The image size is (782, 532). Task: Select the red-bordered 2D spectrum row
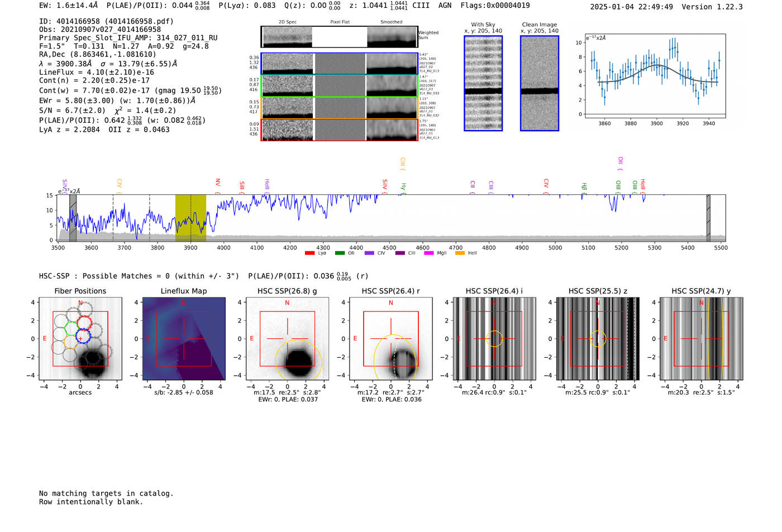(340, 130)
